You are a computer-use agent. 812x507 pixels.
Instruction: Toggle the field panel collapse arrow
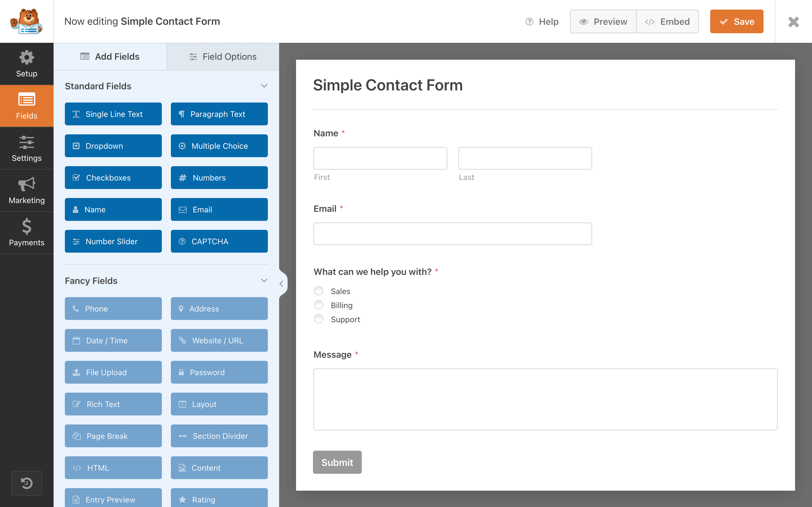coord(281,283)
